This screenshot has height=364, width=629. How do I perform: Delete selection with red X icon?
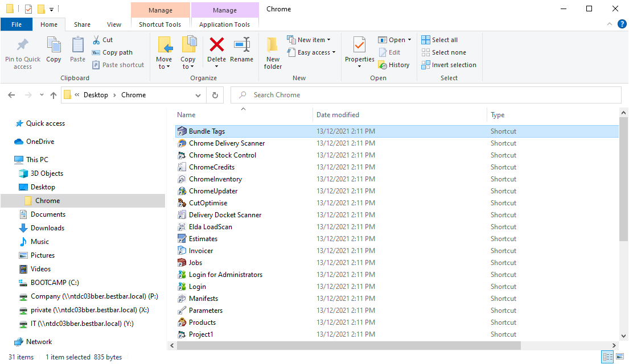click(x=217, y=44)
